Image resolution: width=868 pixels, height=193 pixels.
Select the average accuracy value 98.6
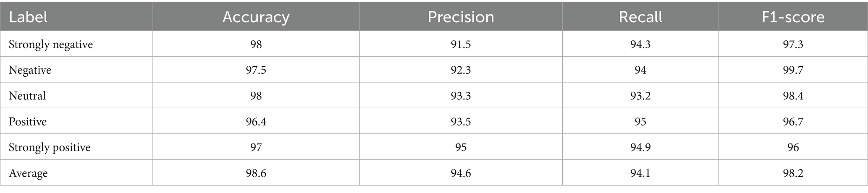256,173
